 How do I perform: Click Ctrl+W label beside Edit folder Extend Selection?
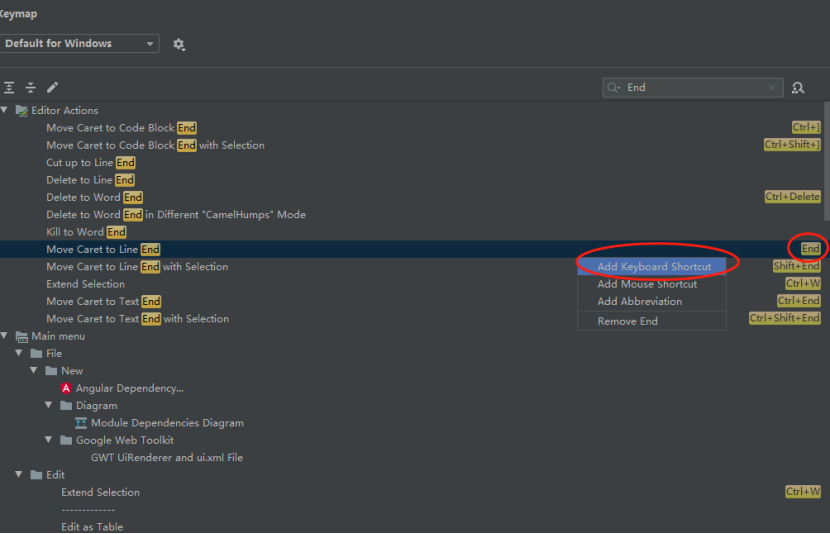click(x=803, y=492)
